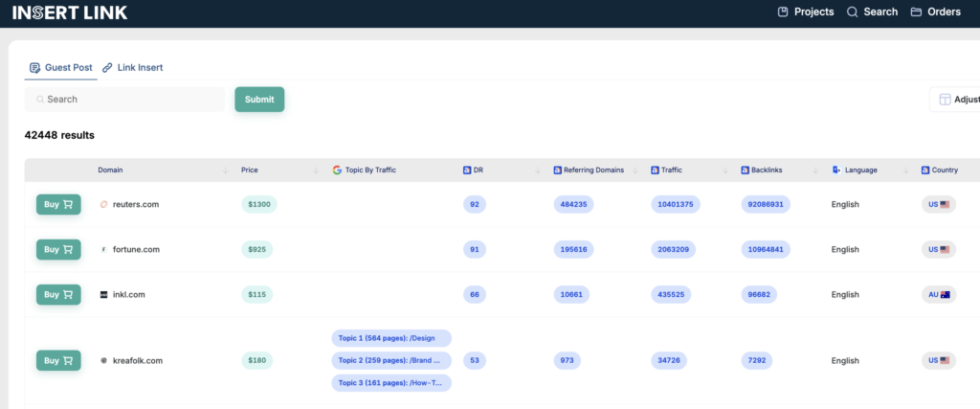
Task: Click the Ahrefs icon beside Backlinks header
Action: click(745, 170)
